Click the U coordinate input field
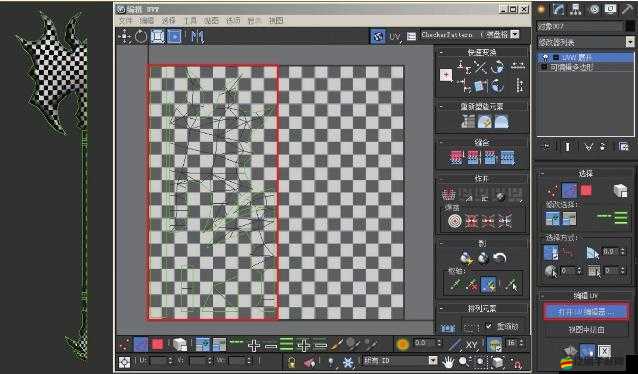 158,361
